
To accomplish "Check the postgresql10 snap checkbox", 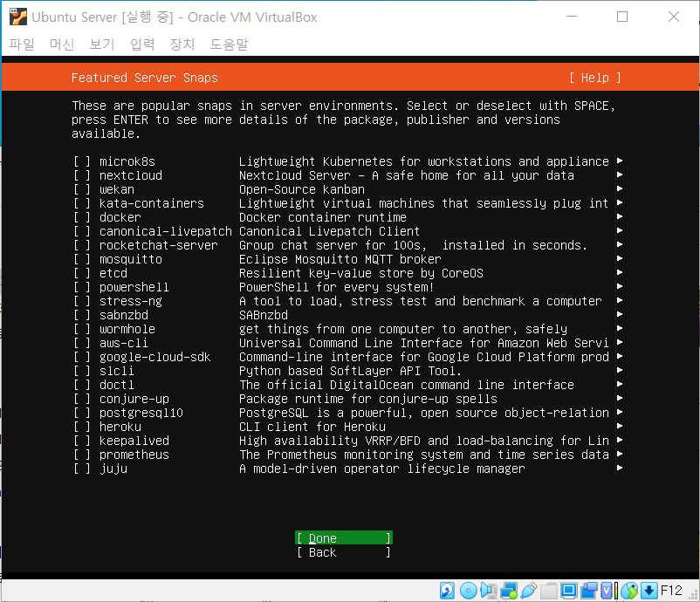I will tap(82, 413).
